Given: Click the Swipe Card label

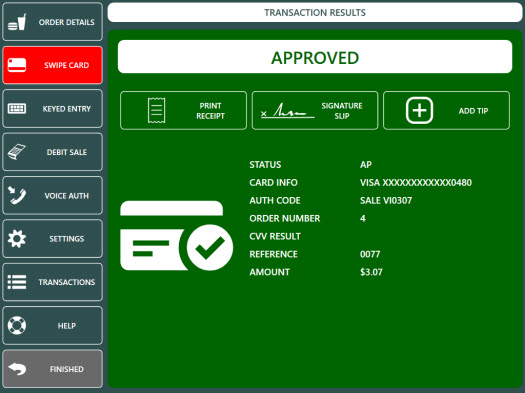Looking at the screenshot, I should coord(67,65).
